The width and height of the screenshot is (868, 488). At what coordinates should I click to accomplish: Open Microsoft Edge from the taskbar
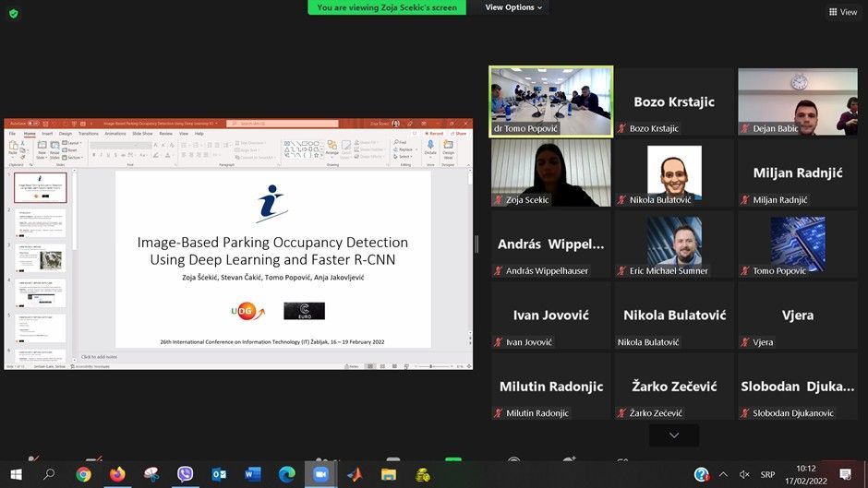(286, 474)
